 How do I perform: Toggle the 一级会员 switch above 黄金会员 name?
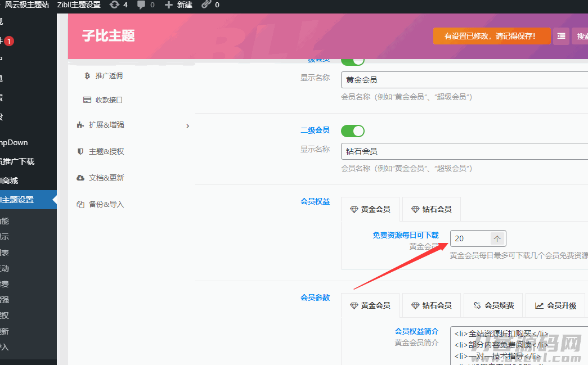[353, 60]
